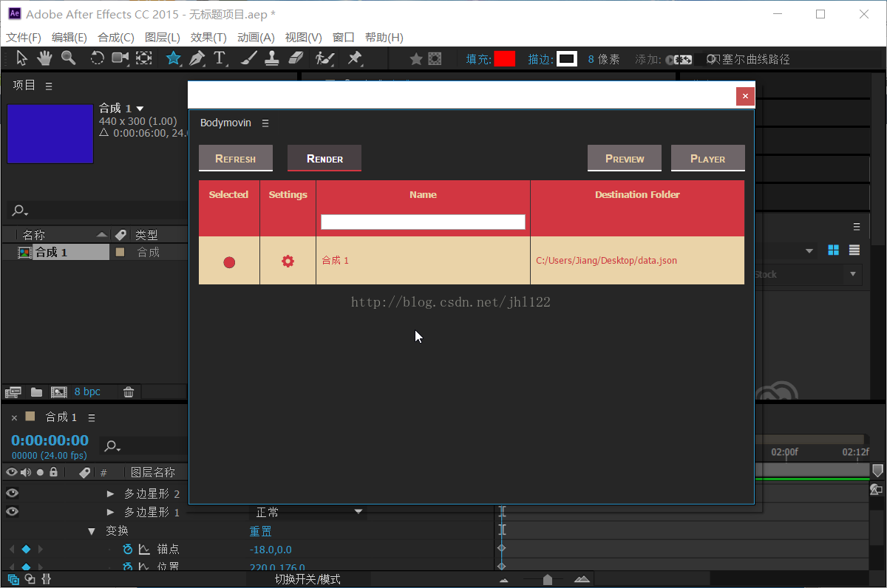Click the 重置 reset link for 变换

[261, 531]
